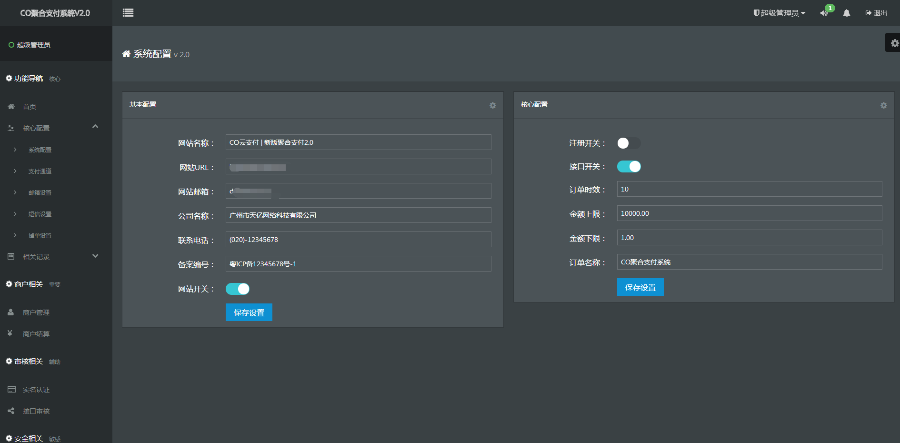900x443 pixels.
Task: Open 商户结算 via the yen icon
Action: click(11, 333)
